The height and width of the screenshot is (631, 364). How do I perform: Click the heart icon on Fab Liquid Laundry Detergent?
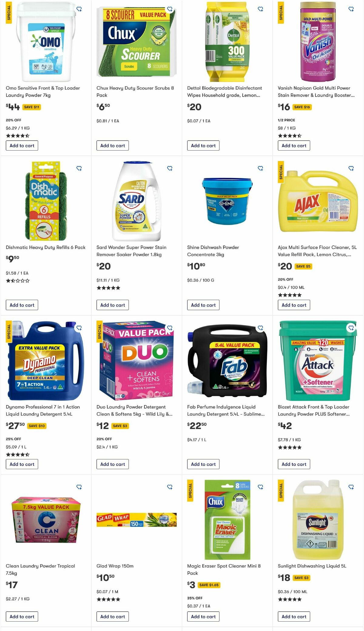(261, 328)
